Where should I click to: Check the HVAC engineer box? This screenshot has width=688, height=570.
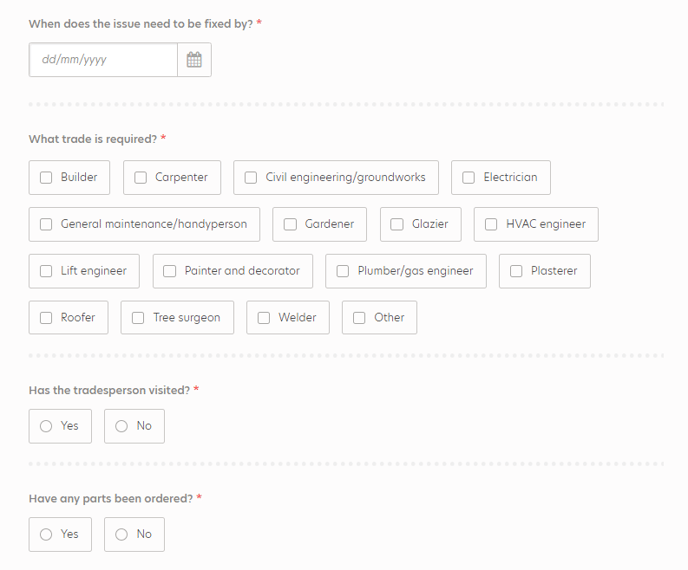pyautogui.click(x=491, y=224)
